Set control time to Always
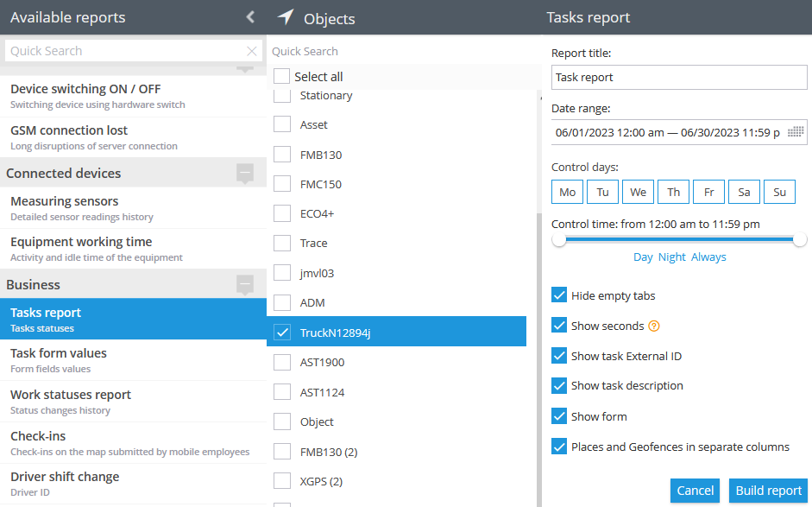The width and height of the screenshot is (812, 507). click(x=708, y=257)
